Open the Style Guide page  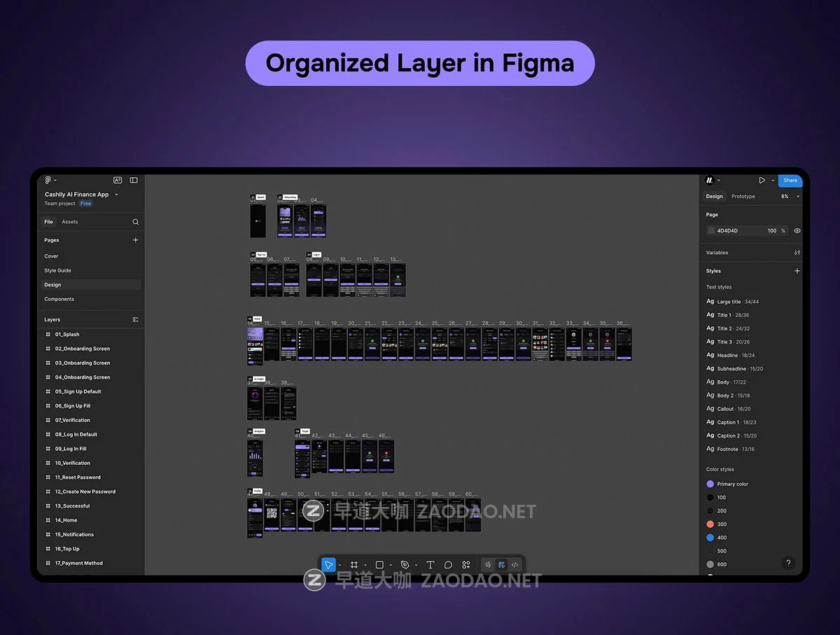pos(58,270)
